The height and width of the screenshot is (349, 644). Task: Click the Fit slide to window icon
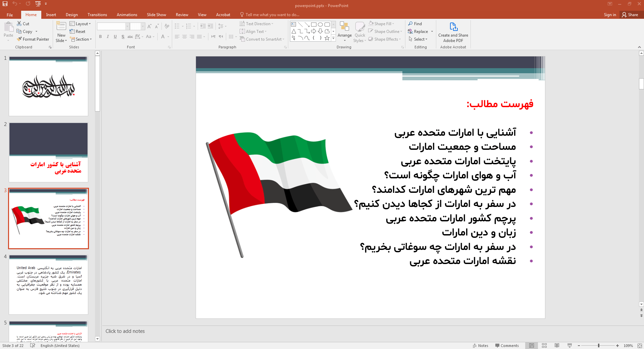pyautogui.click(x=640, y=345)
